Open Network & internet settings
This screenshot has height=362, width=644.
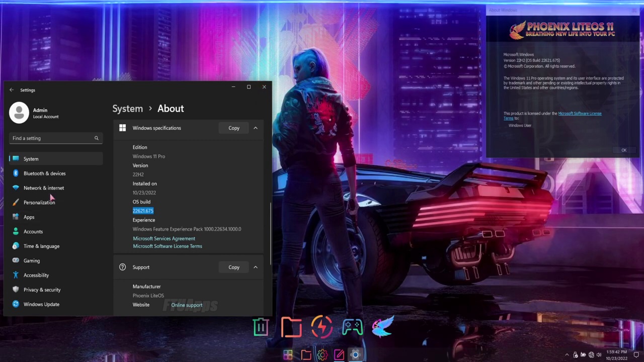tap(55, 188)
